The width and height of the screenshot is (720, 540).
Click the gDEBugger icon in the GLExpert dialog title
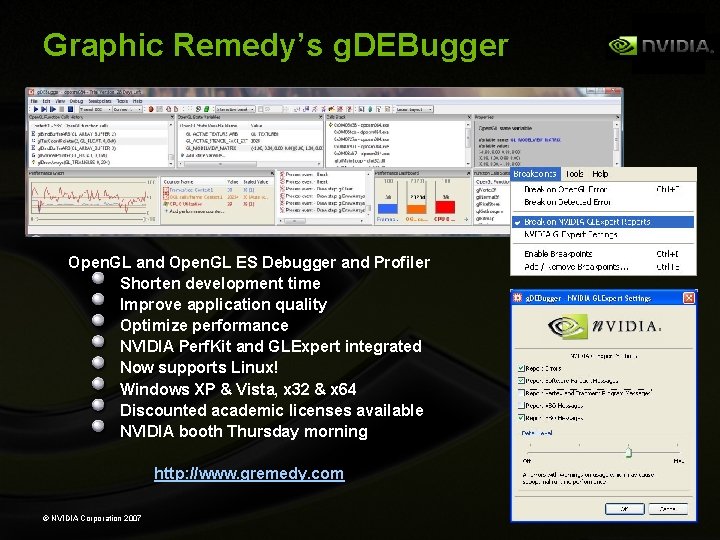[518, 298]
